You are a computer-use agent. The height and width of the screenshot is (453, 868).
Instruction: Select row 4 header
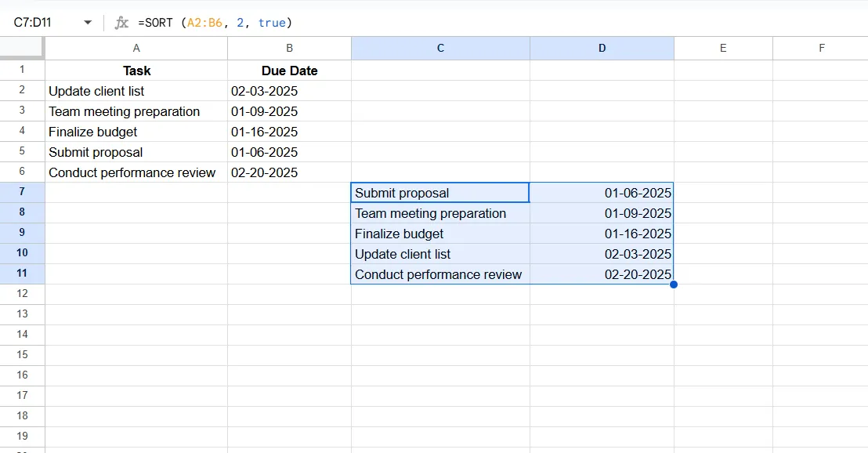(22, 131)
